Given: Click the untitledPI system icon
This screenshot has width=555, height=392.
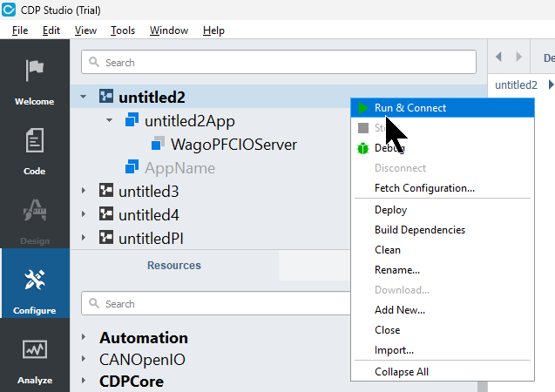Looking at the screenshot, I should (106, 238).
